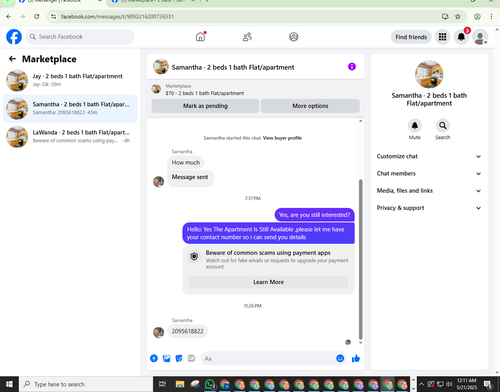Open the Groups icon in top navigation
The image size is (500, 392).
pos(294,37)
